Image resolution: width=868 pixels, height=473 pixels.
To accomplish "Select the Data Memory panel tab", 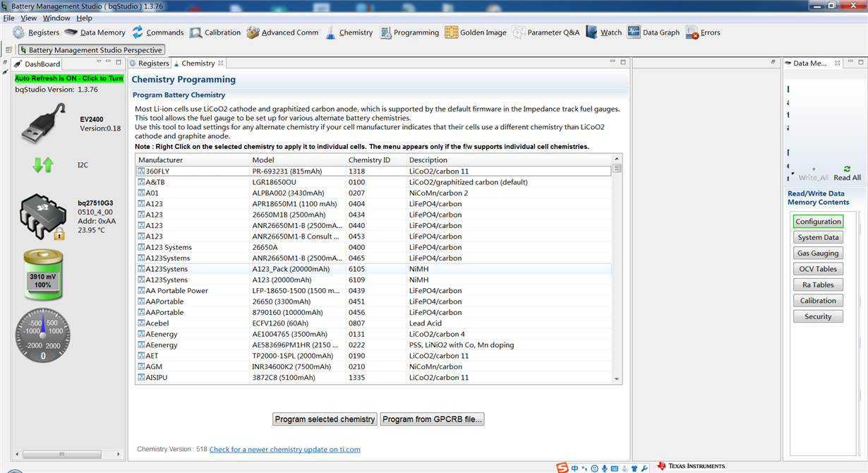I will click(805, 64).
